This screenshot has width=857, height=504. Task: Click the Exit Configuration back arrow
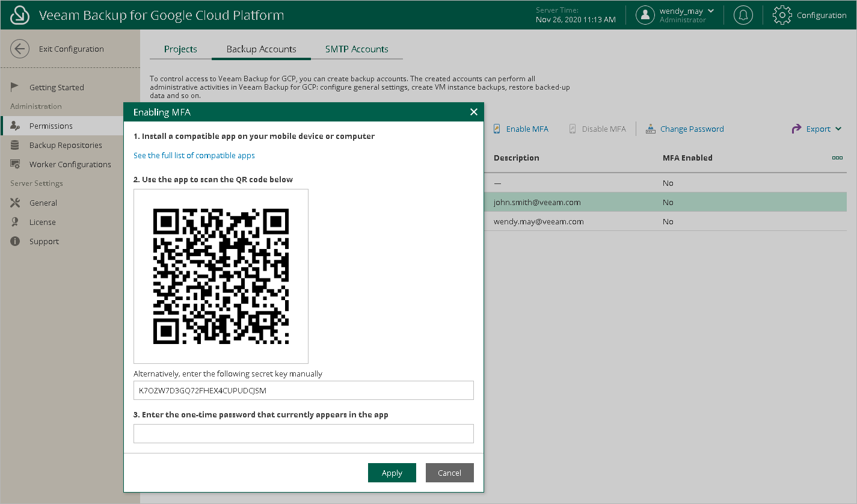point(20,49)
